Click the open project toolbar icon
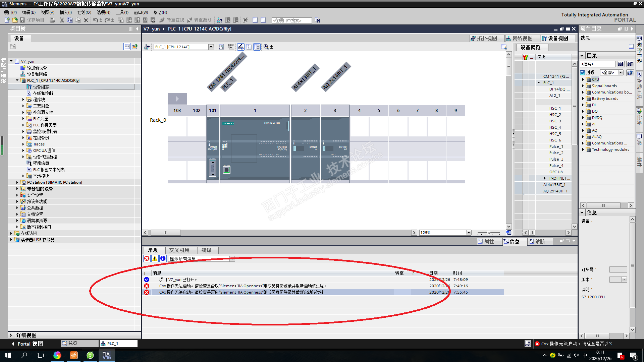The image size is (644, 362). click(15, 20)
